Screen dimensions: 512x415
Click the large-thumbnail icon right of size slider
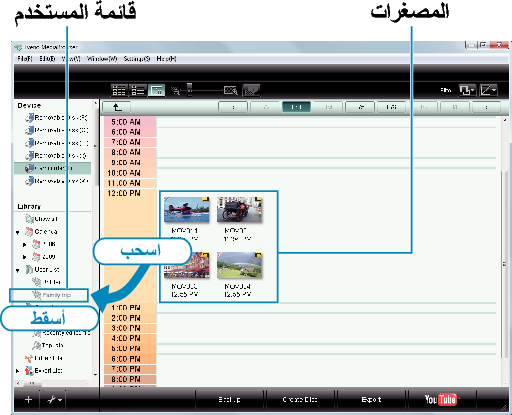(231, 90)
